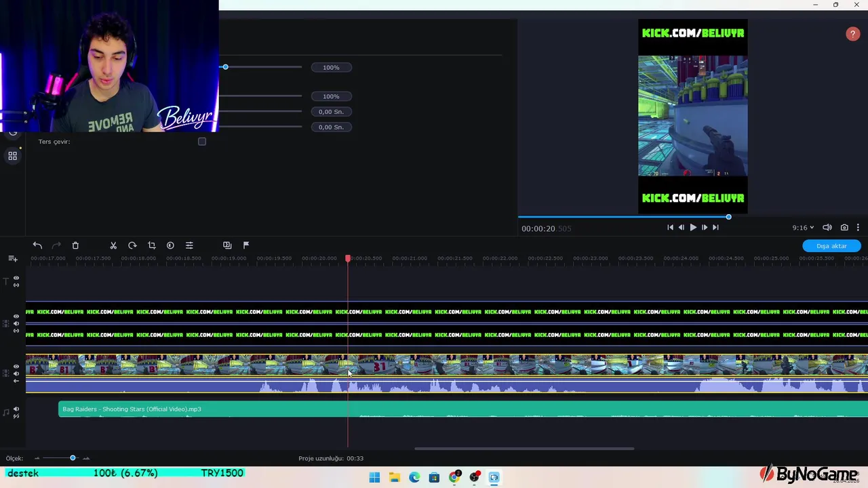
Task: Open Google Chrome from the taskbar
Action: point(454,477)
